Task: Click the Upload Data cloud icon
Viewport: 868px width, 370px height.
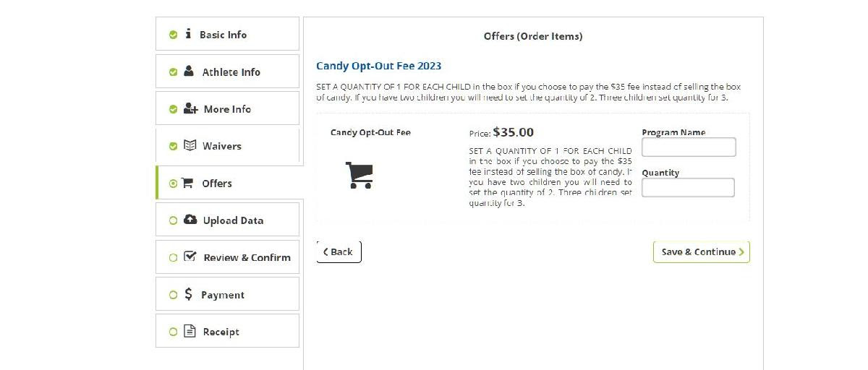Action: pyautogui.click(x=190, y=220)
